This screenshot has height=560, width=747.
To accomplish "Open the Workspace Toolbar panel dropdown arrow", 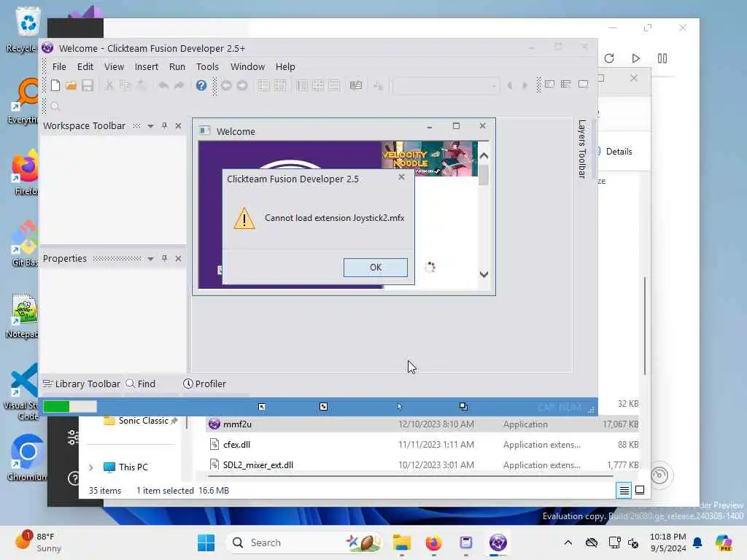I will [x=150, y=126].
